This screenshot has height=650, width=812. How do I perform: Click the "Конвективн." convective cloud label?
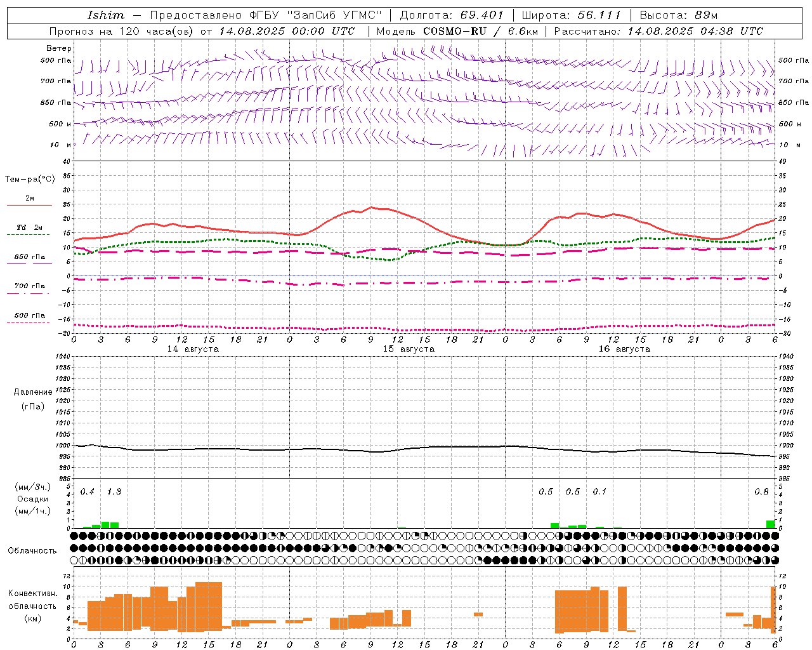(x=33, y=594)
